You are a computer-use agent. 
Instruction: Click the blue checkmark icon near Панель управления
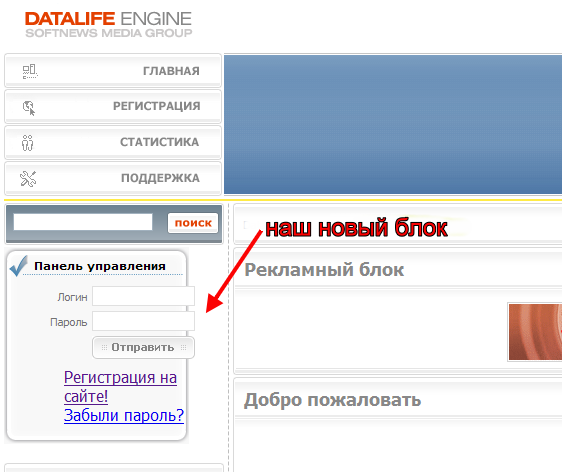19,266
